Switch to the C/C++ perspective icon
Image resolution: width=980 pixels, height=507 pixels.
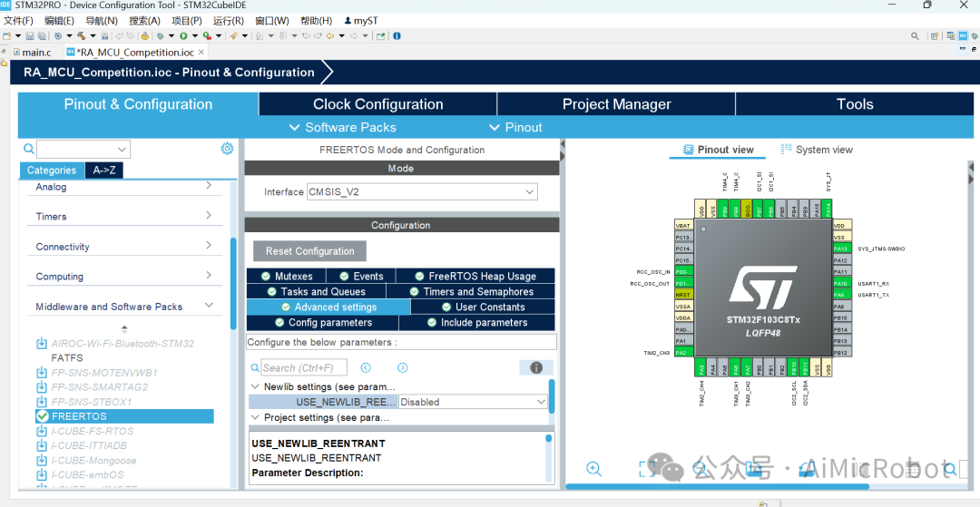tap(951, 36)
